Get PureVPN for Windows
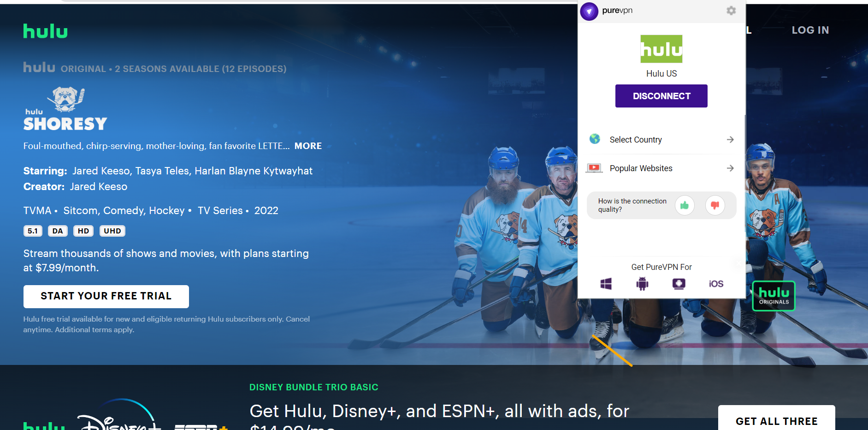This screenshot has width=868, height=430. click(606, 284)
